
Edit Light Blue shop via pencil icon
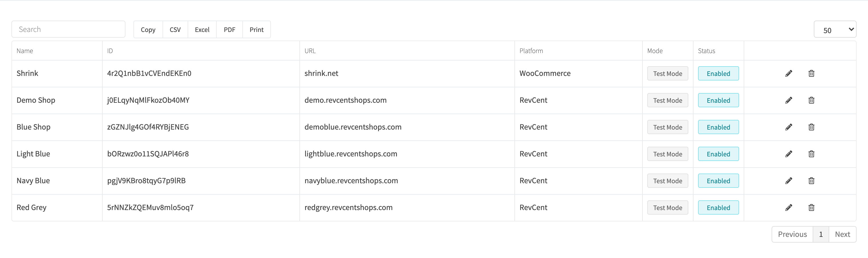[788, 154]
